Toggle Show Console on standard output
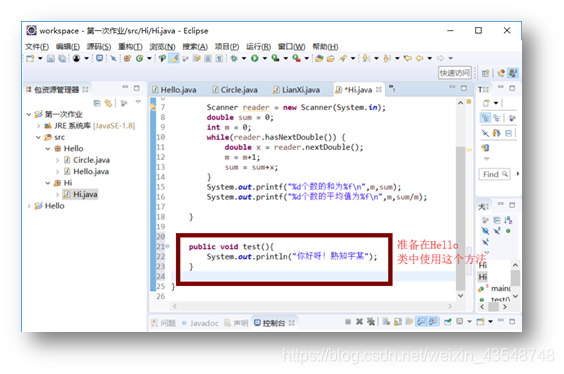564x374 pixels. (x=421, y=321)
